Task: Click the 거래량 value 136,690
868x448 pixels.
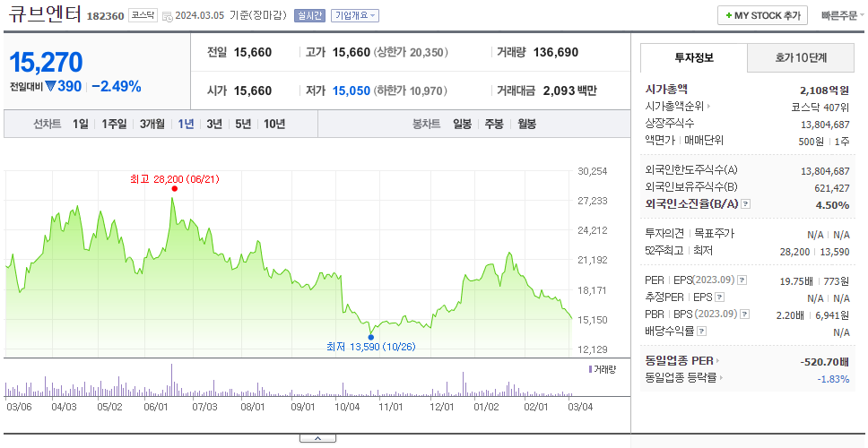Action: click(x=556, y=53)
